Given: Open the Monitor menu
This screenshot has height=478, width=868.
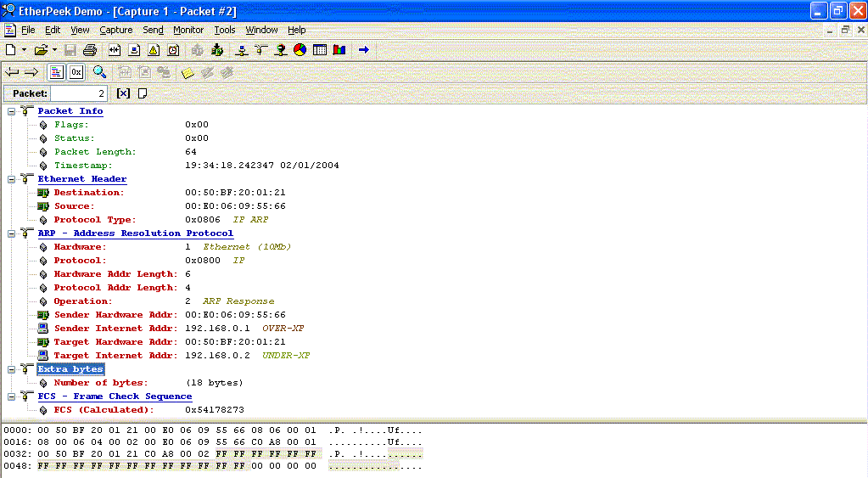Looking at the screenshot, I should 188,30.
